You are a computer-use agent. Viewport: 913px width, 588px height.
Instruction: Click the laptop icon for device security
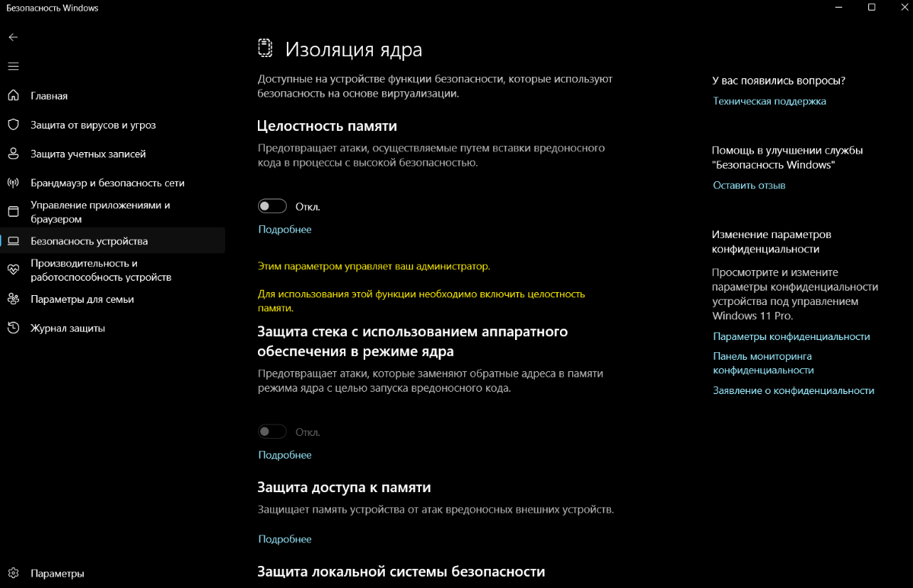click(x=13, y=241)
